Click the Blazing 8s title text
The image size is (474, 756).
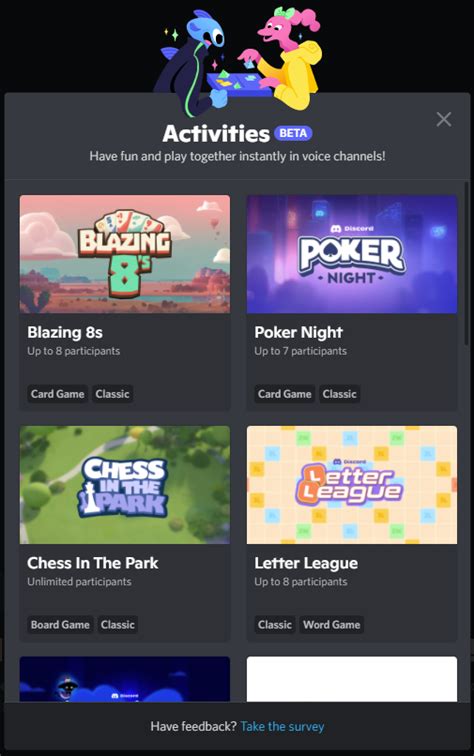65,332
